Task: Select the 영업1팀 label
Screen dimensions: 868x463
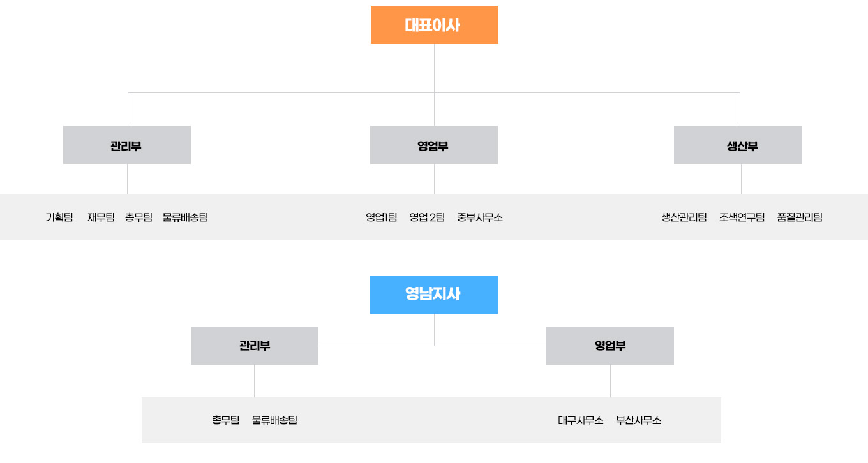Action: coord(382,217)
